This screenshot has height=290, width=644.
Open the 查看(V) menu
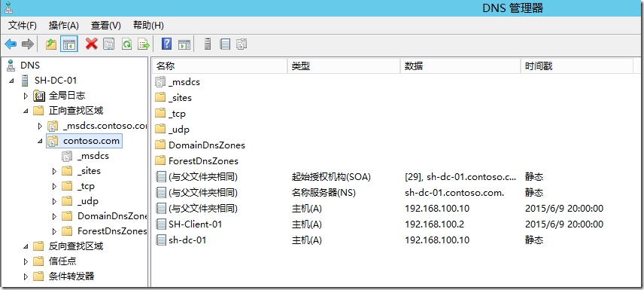[x=106, y=26]
